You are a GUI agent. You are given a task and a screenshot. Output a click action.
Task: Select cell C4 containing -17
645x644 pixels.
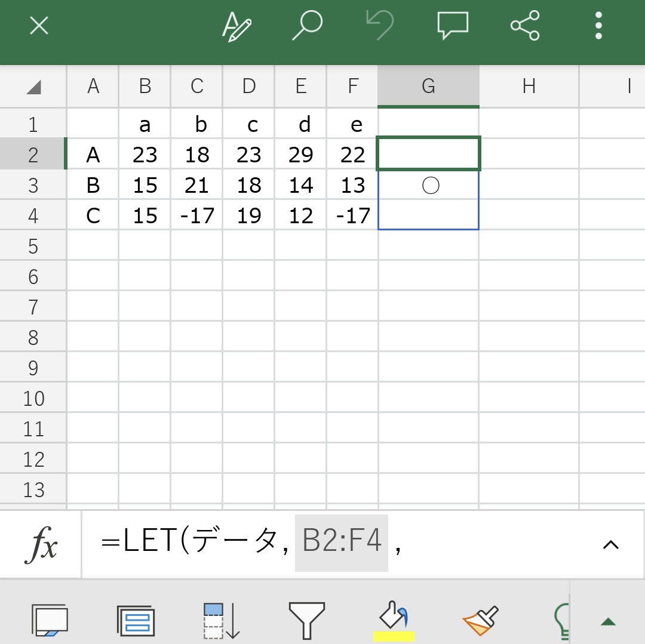tap(196, 215)
